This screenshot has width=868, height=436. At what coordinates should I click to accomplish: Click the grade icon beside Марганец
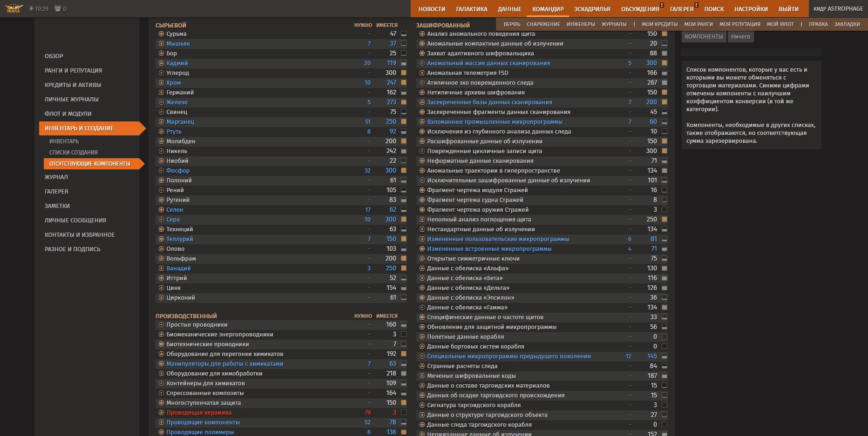pos(161,122)
